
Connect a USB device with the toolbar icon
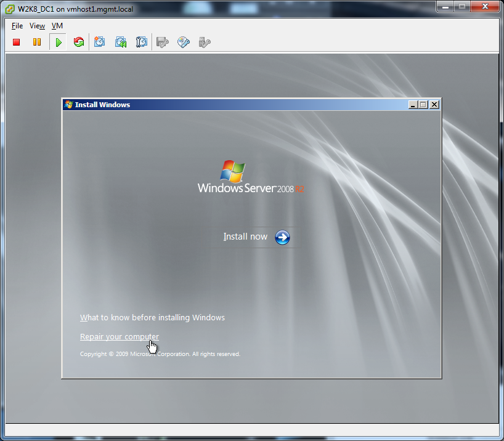pos(205,42)
